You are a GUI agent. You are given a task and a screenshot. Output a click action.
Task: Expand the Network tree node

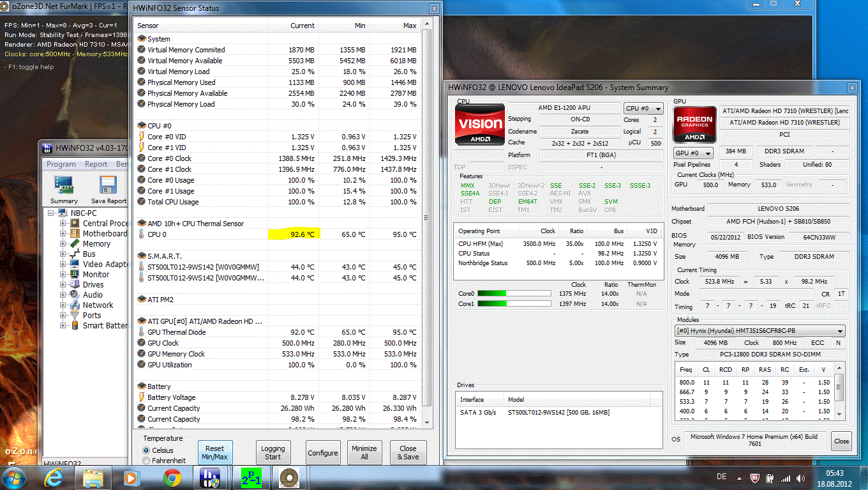click(63, 305)
